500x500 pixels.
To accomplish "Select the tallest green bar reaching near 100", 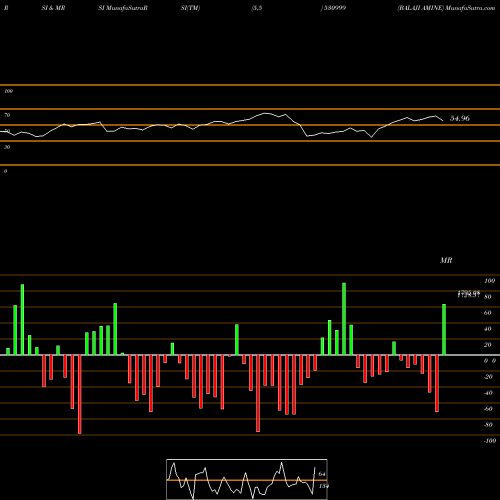I will coord(344,319).
